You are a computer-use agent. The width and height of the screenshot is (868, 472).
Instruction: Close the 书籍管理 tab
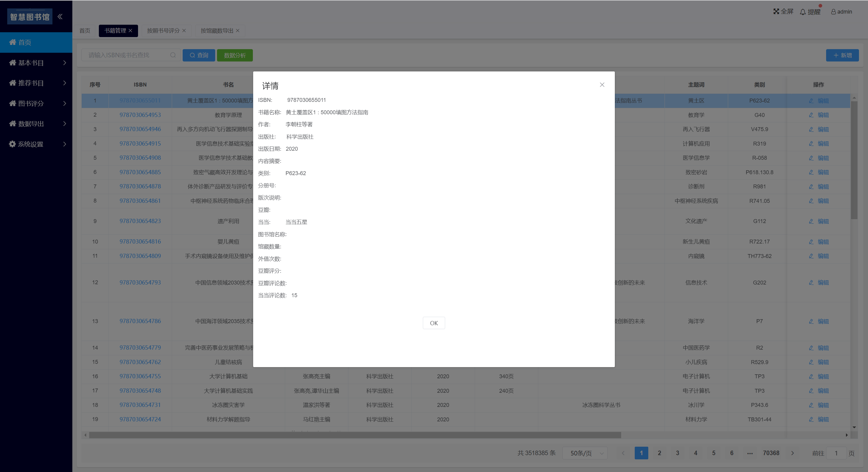click(131, 31)
